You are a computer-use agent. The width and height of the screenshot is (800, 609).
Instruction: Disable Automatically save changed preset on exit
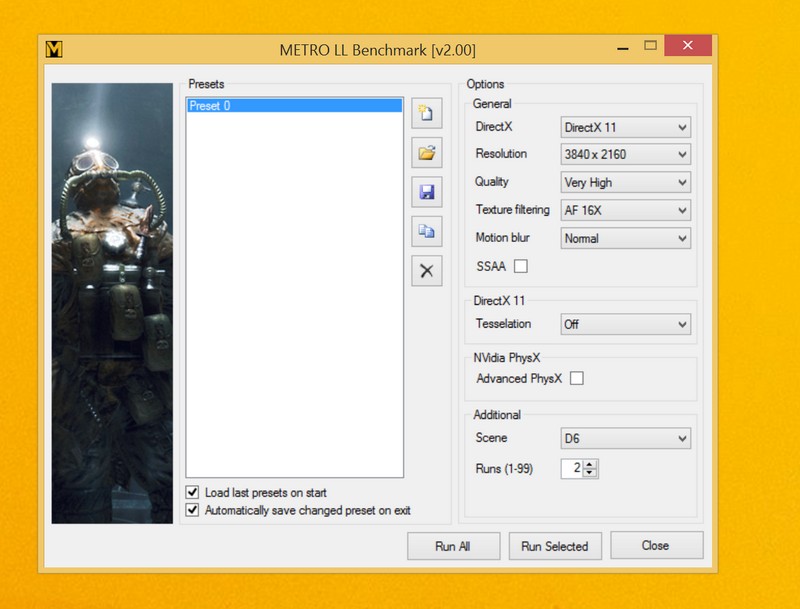pos(192,510)
